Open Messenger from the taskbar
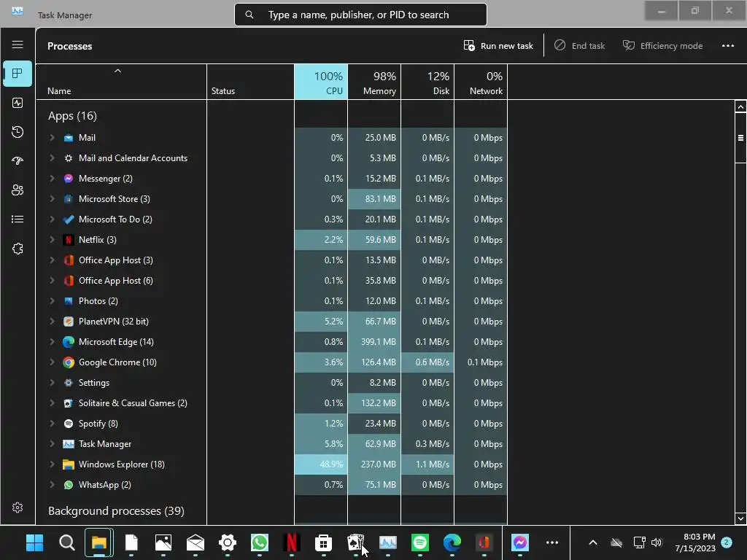 (520, 542)
